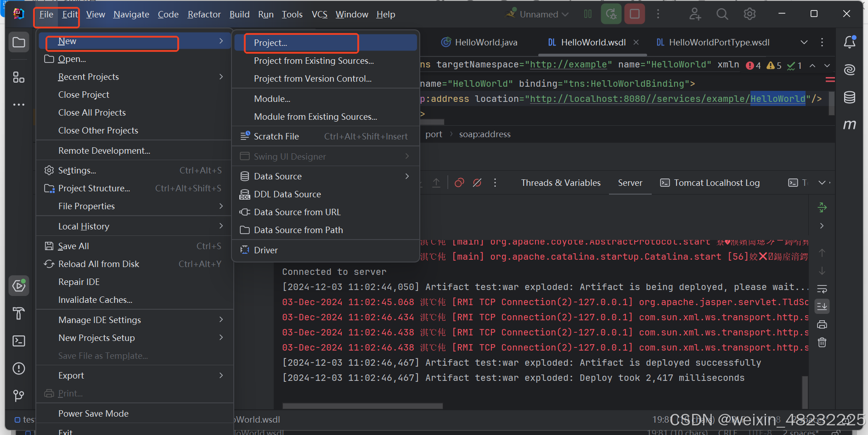Click View Breakpoints red circles icon
The image size is (868, 435).
tap(459, 183)
